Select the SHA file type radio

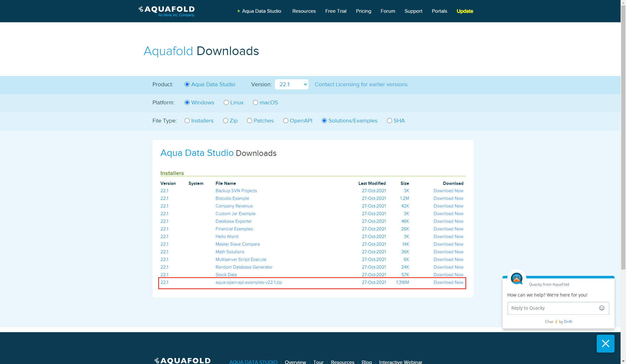click(x=390, y=121)
